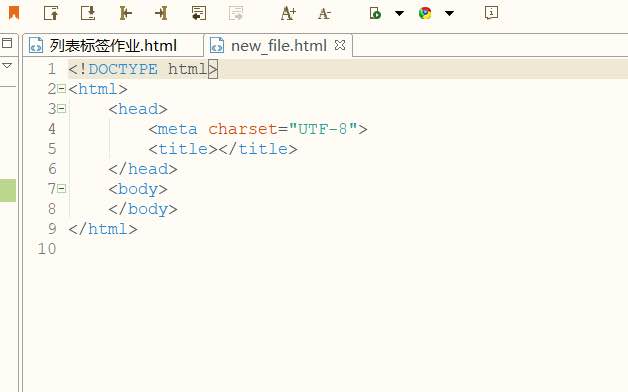Click the jump-to-right-edge arrow icon
The width and height of the screenshot is (628, 392).
[x=161, y=13]
